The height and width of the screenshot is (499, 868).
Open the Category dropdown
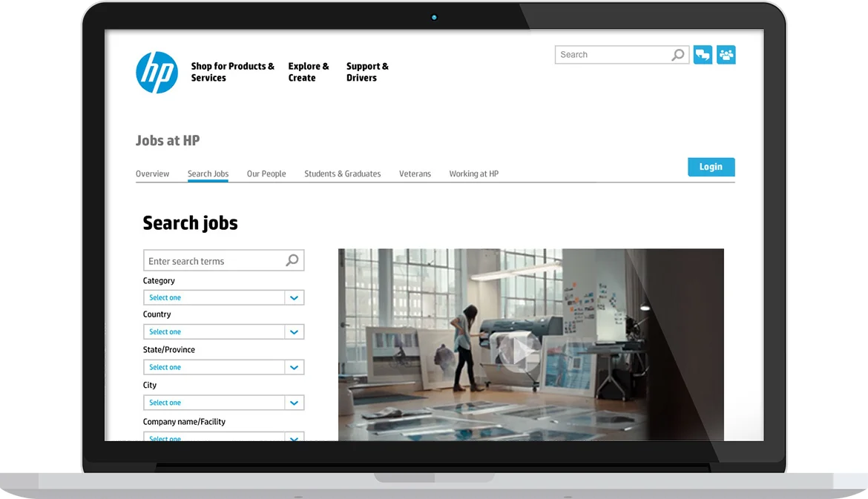[223, 297]
